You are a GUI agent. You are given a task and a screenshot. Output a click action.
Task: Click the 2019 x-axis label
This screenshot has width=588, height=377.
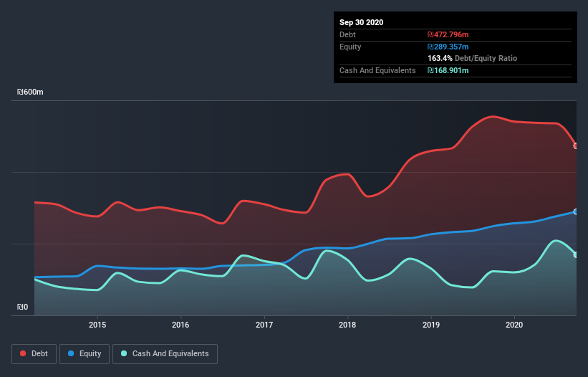pyautogui.click(x=431, y=325)
